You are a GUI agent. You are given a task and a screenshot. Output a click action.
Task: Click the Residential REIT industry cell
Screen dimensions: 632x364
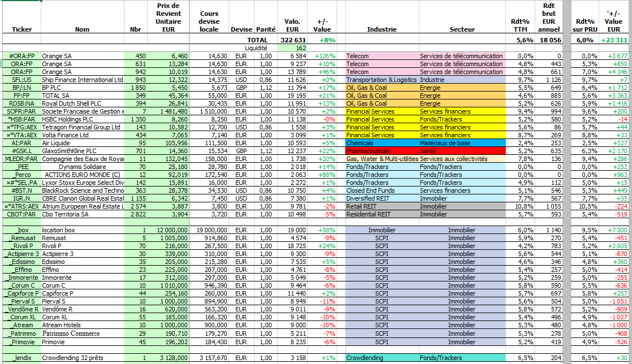(382, 214)
